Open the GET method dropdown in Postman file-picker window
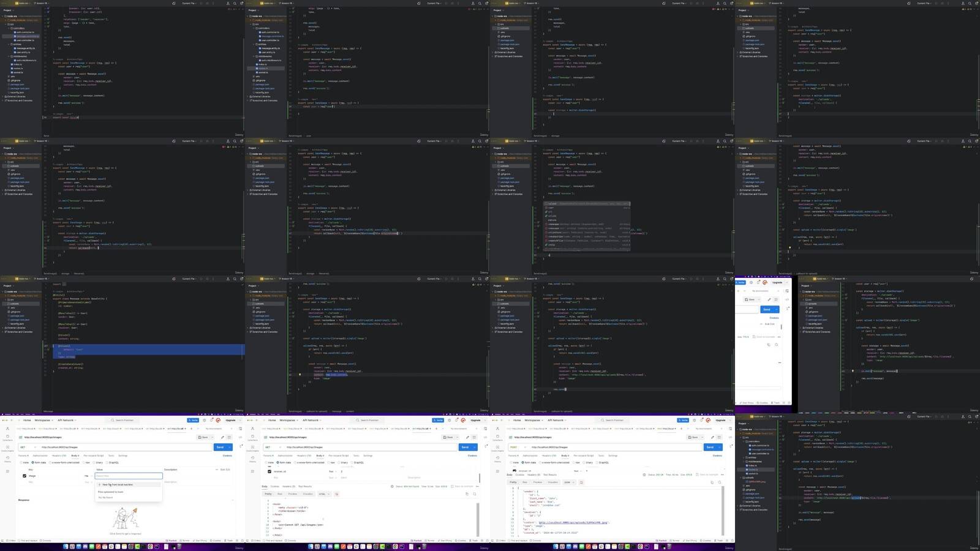Screen dimensions: 980x551 (28, 447)
